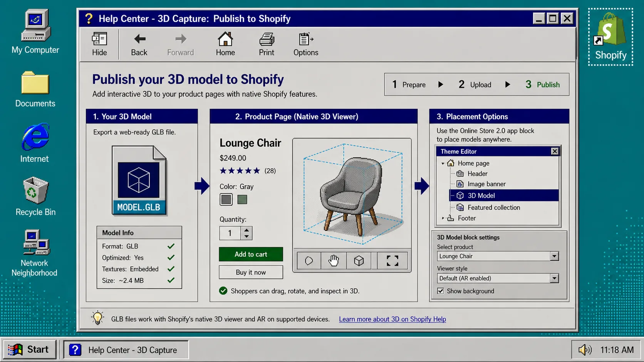The width and height of the screenshot is (644, 362).
Task: Open the Shopify desktop shortcut
Action: (610, 37)
